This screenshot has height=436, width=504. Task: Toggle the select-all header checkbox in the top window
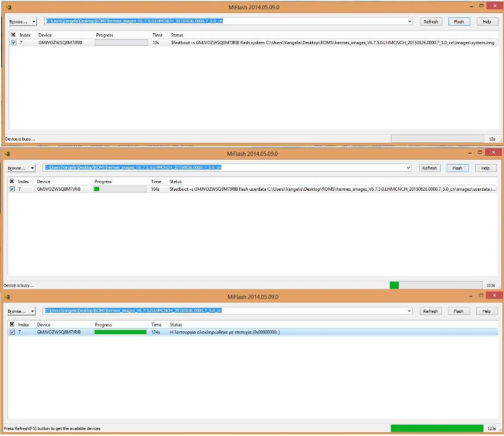coord(13,35)
